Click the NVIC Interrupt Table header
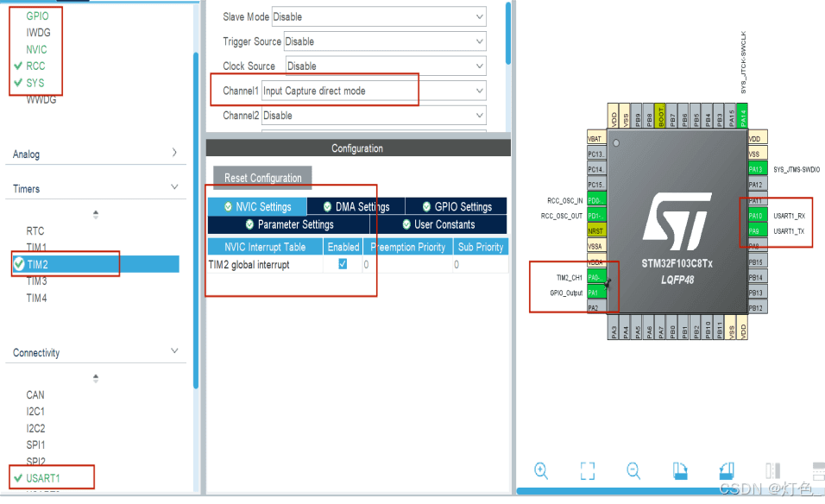This screenshot has width=825, height=504. coord(265,247)
